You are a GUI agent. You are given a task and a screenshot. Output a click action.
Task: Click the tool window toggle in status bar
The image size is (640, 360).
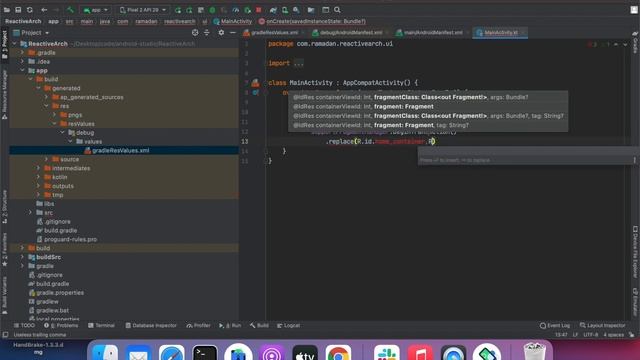[x=5, y=335]
